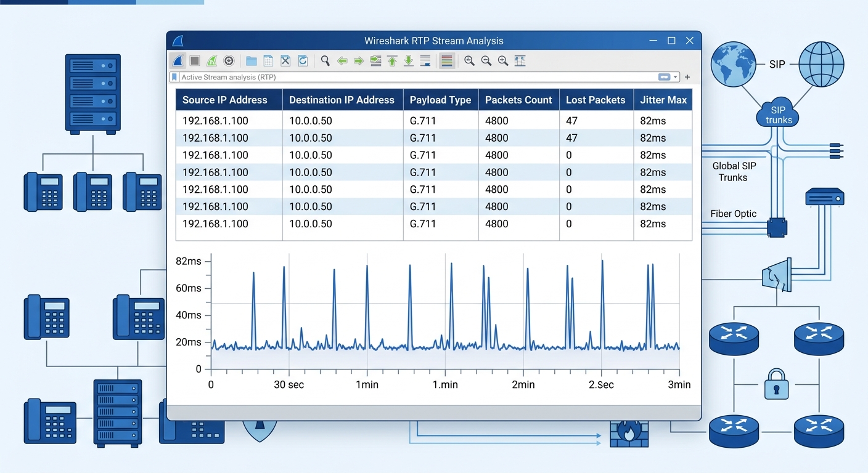Click the SIP trunks cloud in the diagram
The height and width of the screenshot is (473, 868).
coord(779,113)
